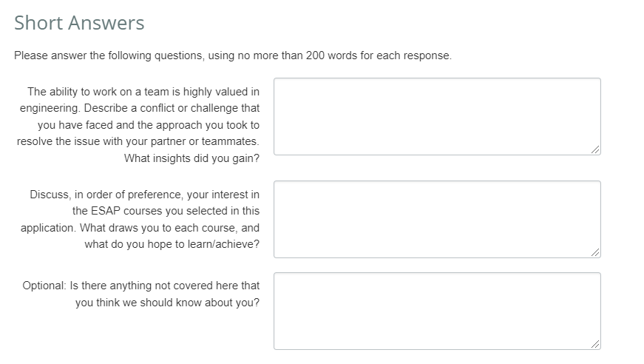Image resolution: width=644 pixels, height=364 pixels.
Task: Click 'Discuss, in order of preference' label
Action: (144, 195)
